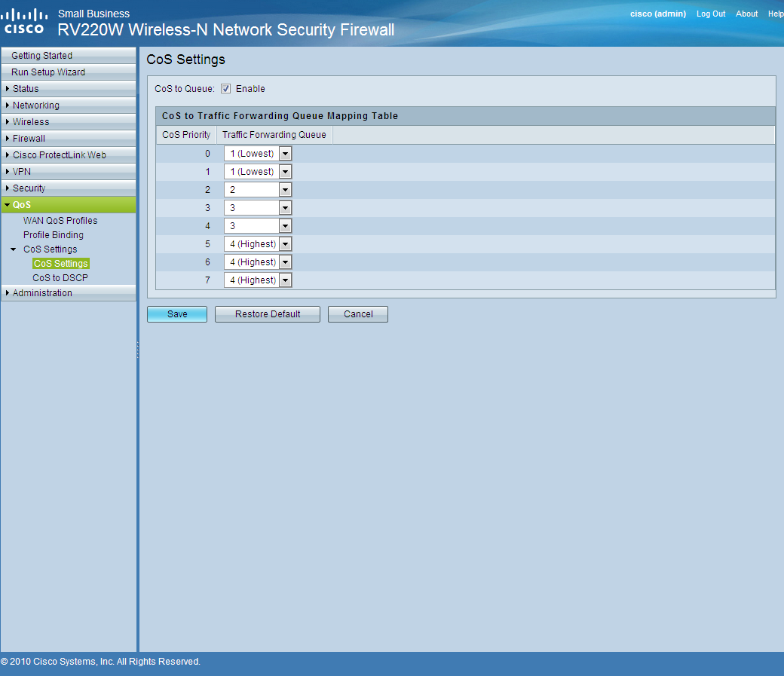Click the Restore Default button
The height and width of the screenshot is (676, 784).
point(268,314)
